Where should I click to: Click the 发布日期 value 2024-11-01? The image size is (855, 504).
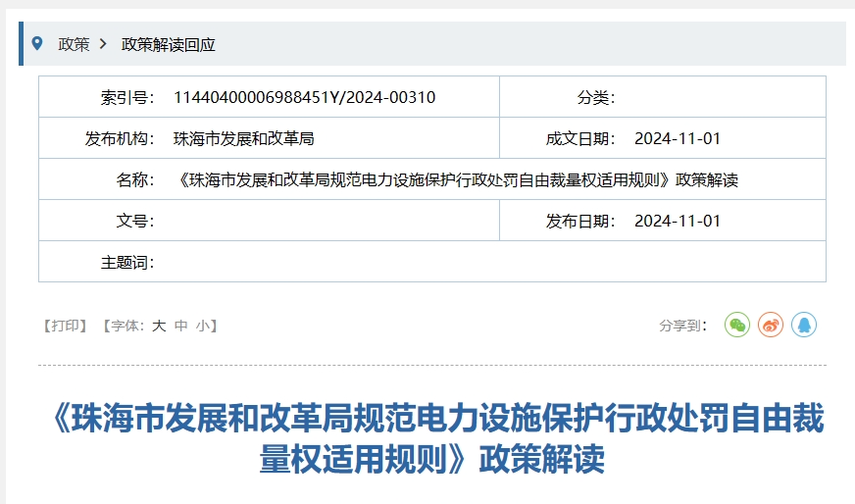pos(677,221)
